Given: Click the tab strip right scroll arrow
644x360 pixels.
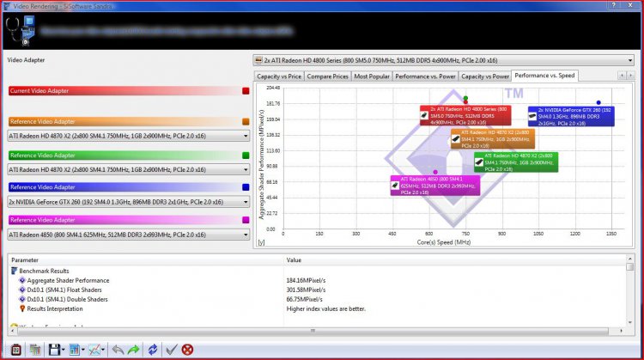Looking at the screenshot, I should [631, 76].
